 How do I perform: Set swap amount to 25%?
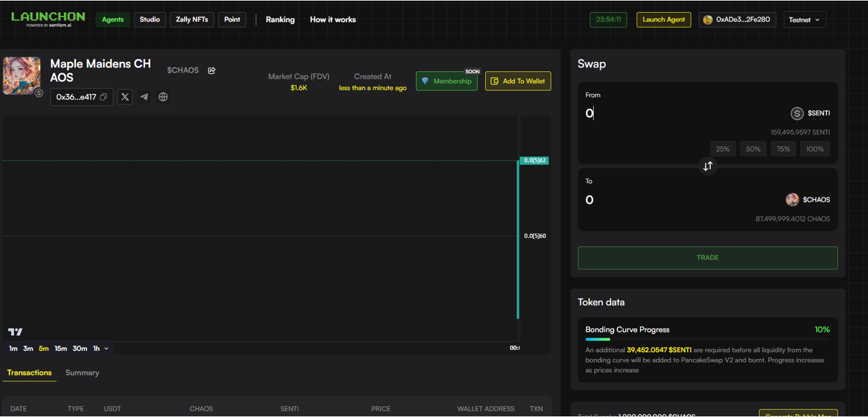[723, 149]
